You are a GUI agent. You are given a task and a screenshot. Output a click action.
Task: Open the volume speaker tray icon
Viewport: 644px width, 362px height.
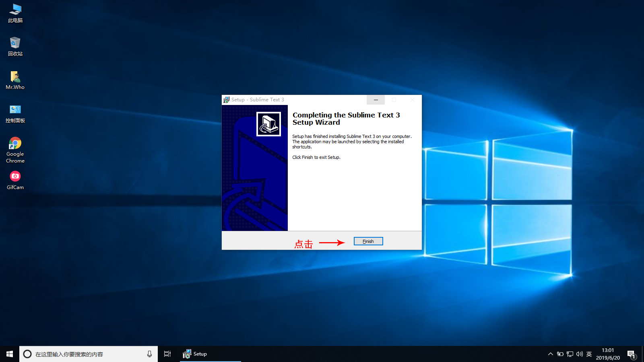579,354
